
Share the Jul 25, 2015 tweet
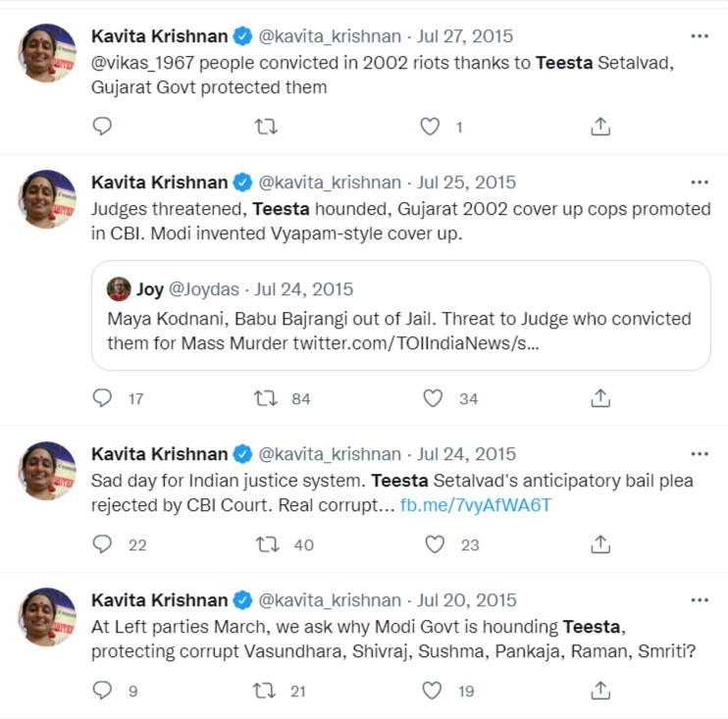tap(600, 398)
